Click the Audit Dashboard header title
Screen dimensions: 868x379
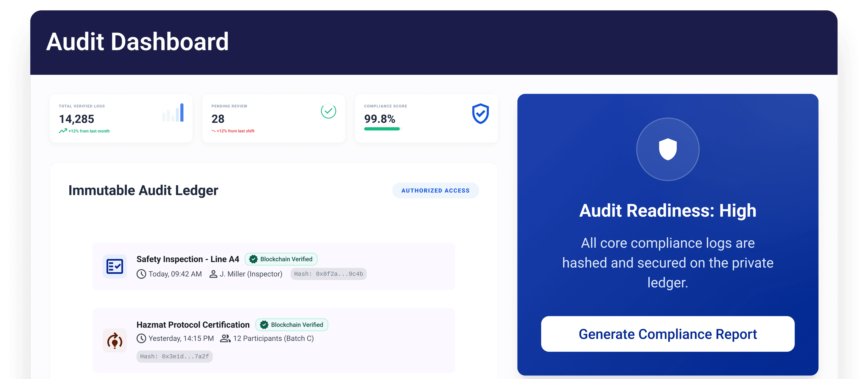coord(137,42)
